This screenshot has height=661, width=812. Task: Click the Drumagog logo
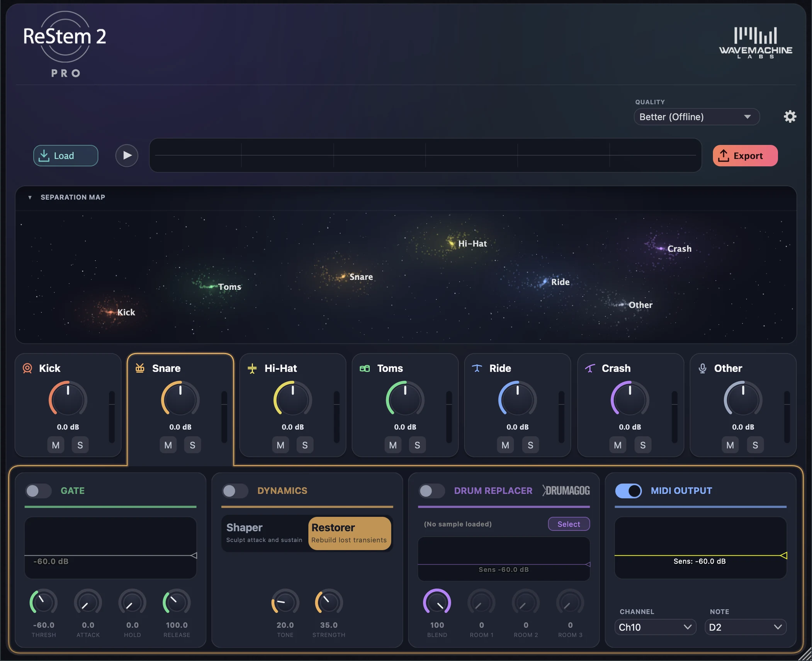coord(566,491)
